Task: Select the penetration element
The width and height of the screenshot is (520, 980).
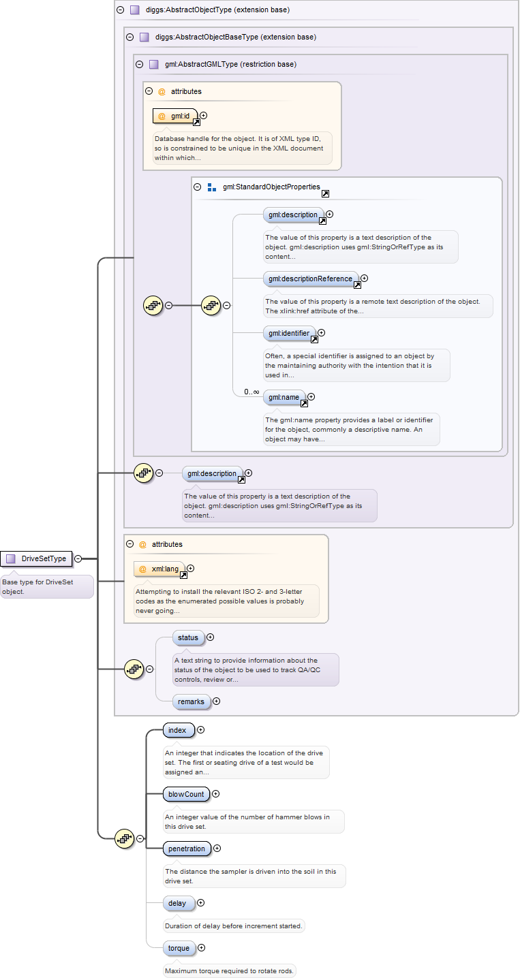Action: [187, 849]
